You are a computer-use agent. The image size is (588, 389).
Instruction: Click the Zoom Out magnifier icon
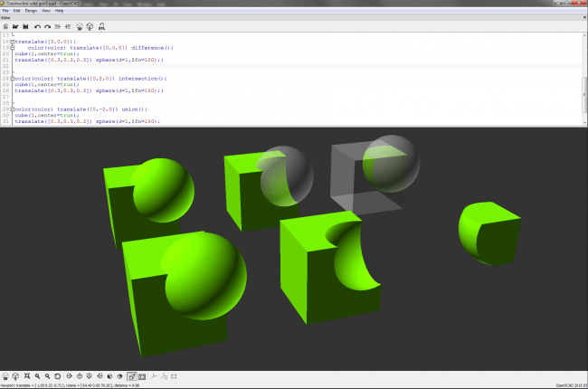pyautogui.click(x=47, y=376)
